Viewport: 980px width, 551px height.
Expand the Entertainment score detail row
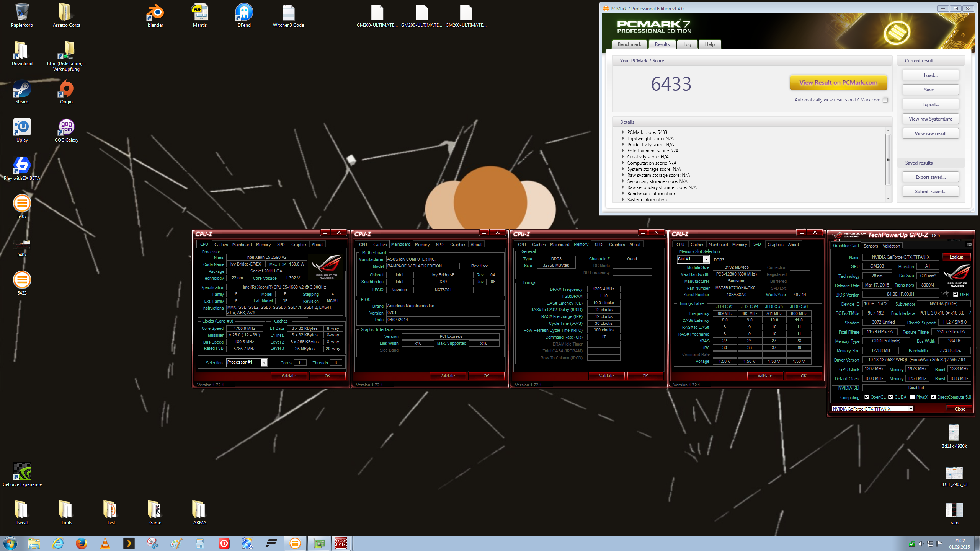click(623, 151)
